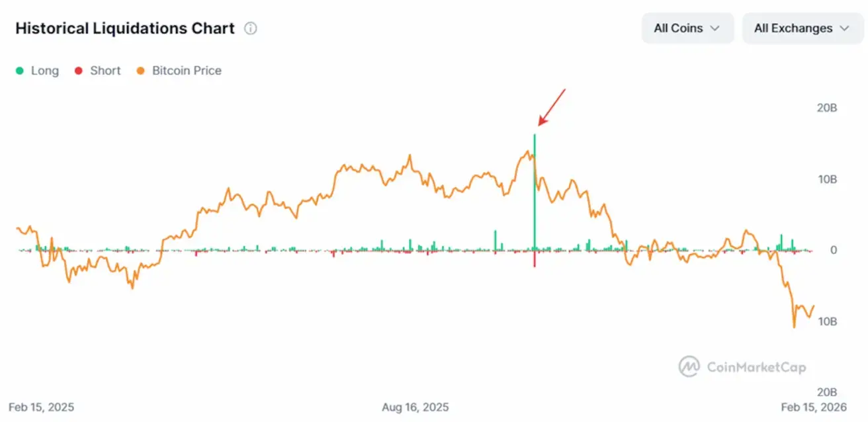Screen dimensions: 868x422
Task: Click the CoinMarketCap logo icon
Action: click(x=689, y=366)
